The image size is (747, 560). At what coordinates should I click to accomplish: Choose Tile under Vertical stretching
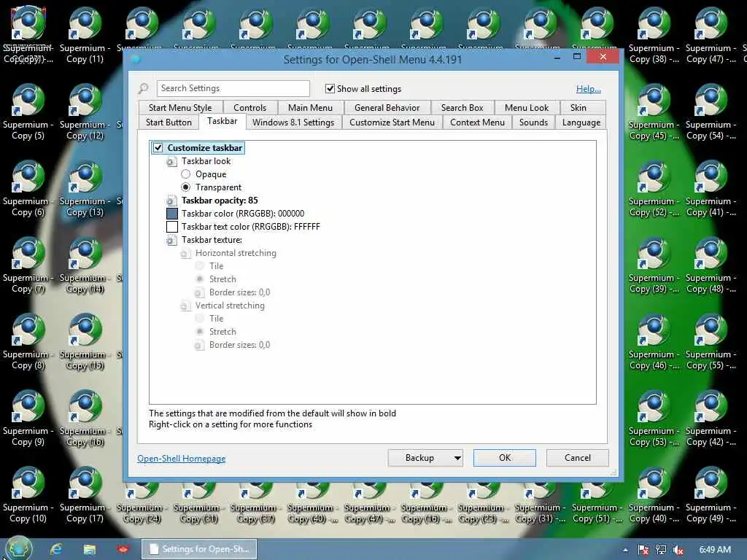[x=200, y=318]
